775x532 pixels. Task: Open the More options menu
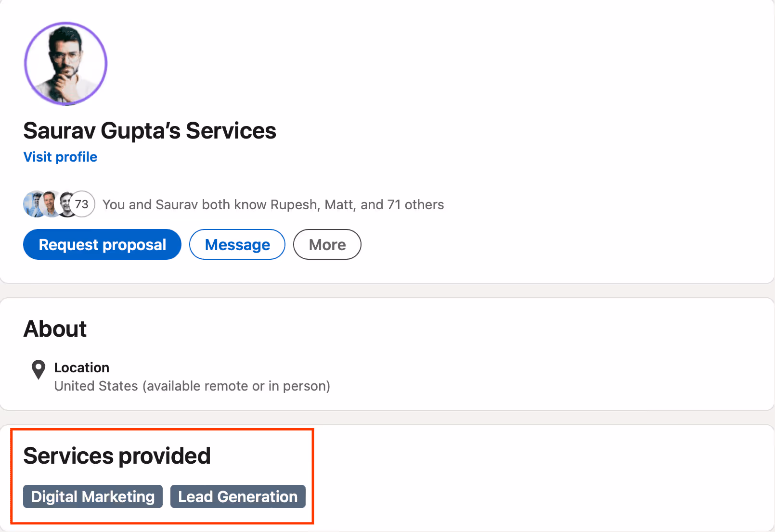pos(327,244)
